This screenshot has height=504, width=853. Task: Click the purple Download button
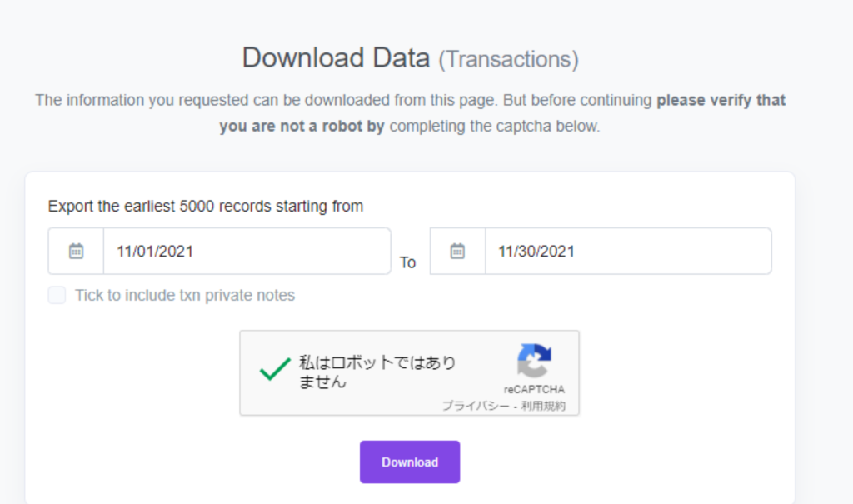410,462
